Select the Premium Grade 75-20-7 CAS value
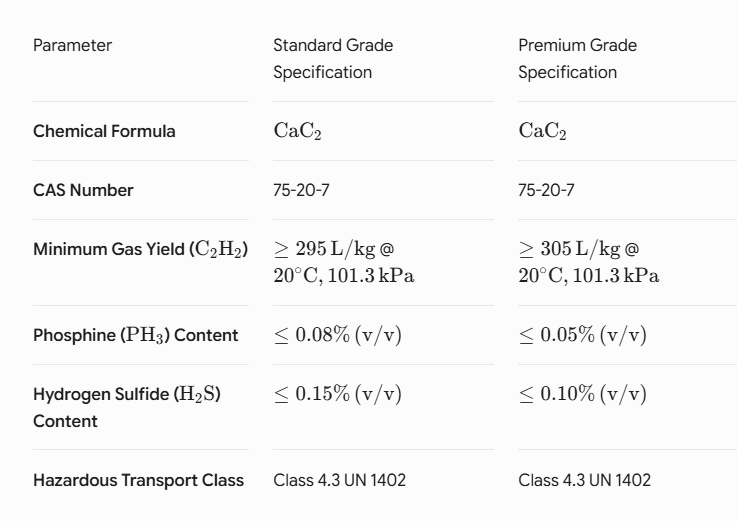The height and width of the screenshot is (521, 737). point(546,190)
